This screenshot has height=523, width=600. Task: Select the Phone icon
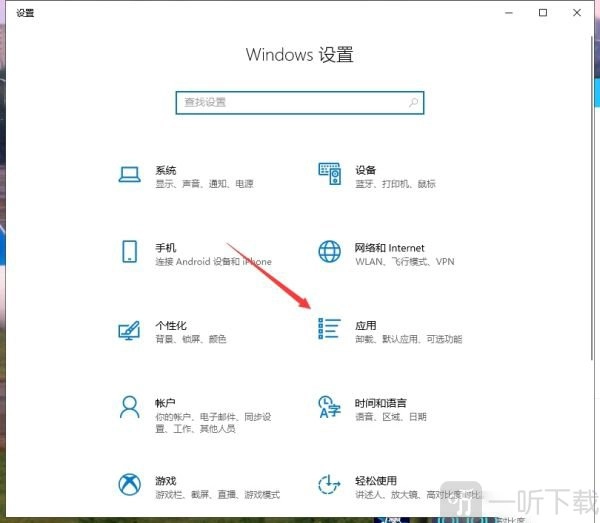coord(129,251)
